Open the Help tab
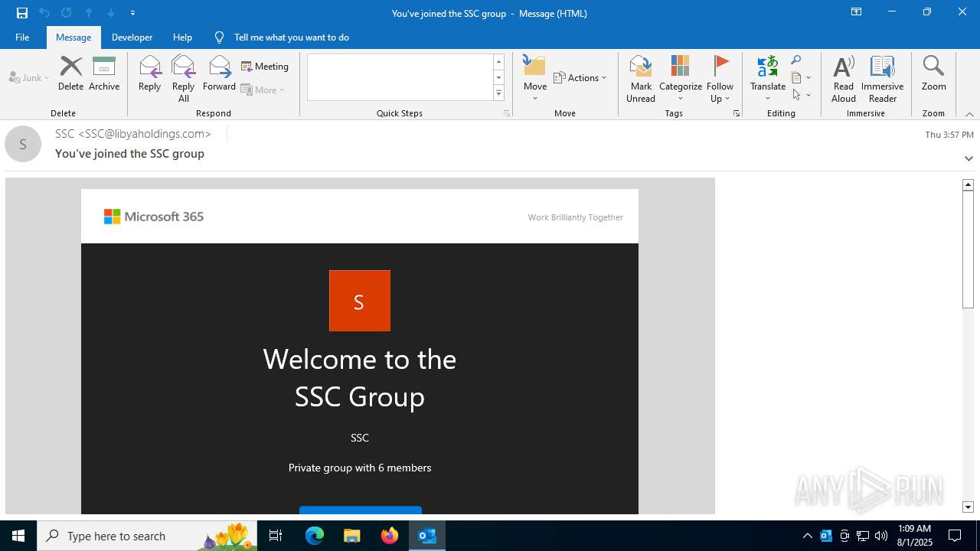Viewport: 980px width, 551px height. pyautogui.click(x=182, y=37)
